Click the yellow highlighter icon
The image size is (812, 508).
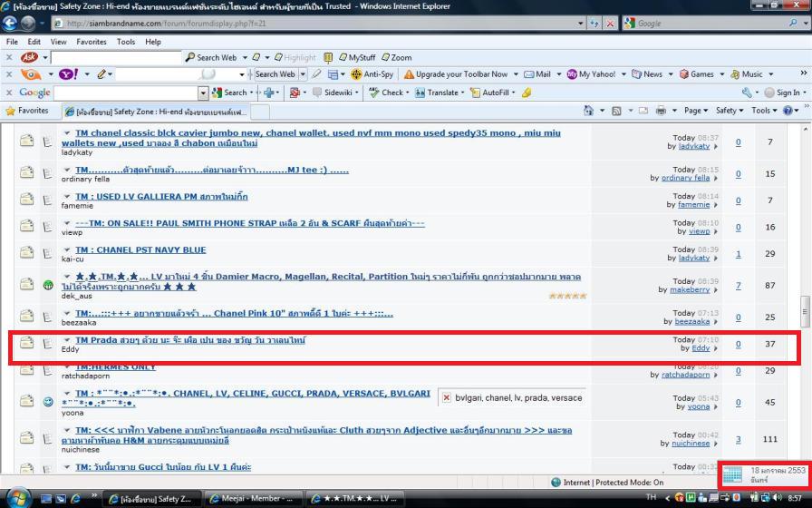pos(527,93)
